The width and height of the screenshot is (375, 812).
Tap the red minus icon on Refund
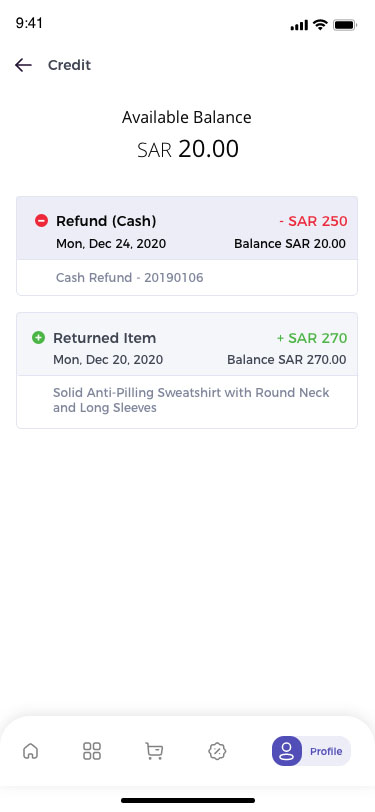(x=41, y=221)
